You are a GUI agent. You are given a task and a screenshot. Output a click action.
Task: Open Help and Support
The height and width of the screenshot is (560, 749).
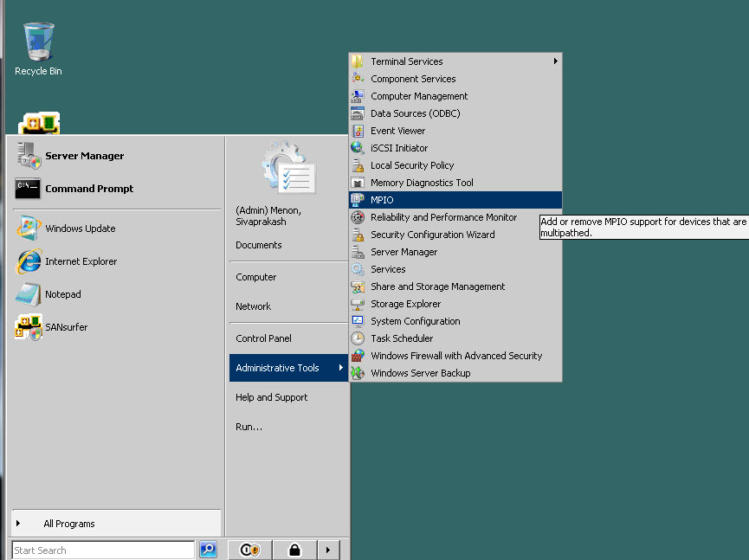270,397
